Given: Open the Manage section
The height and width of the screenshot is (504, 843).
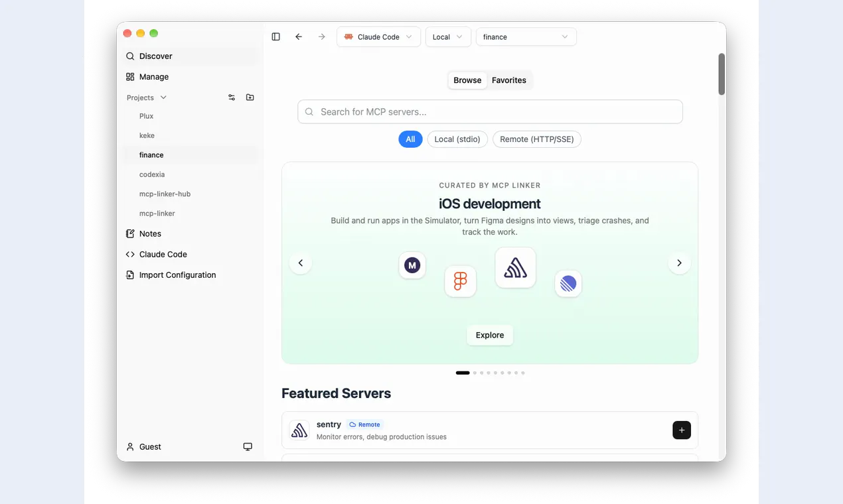Looking at the screenshot, I should click(x=190, y=77).
